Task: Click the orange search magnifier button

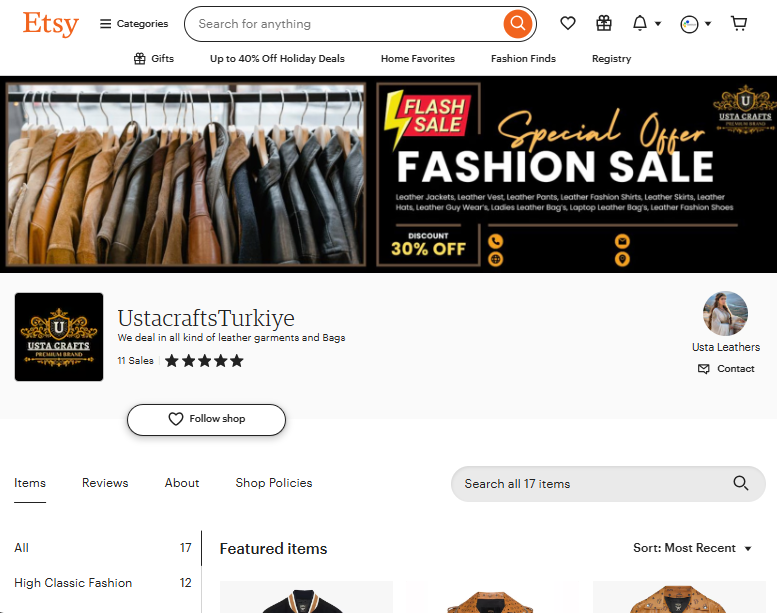Action: point(518,23)
